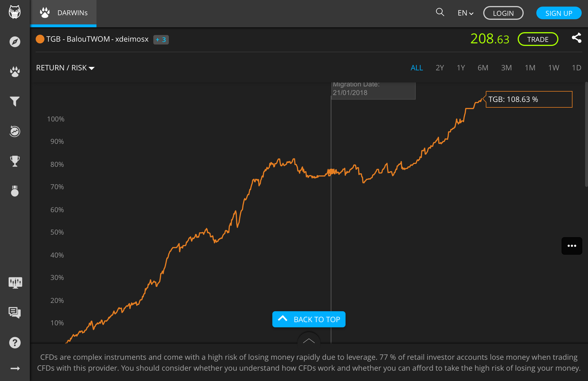Open the funnel filter sidebar icon
588x381 pixels.
15,101
